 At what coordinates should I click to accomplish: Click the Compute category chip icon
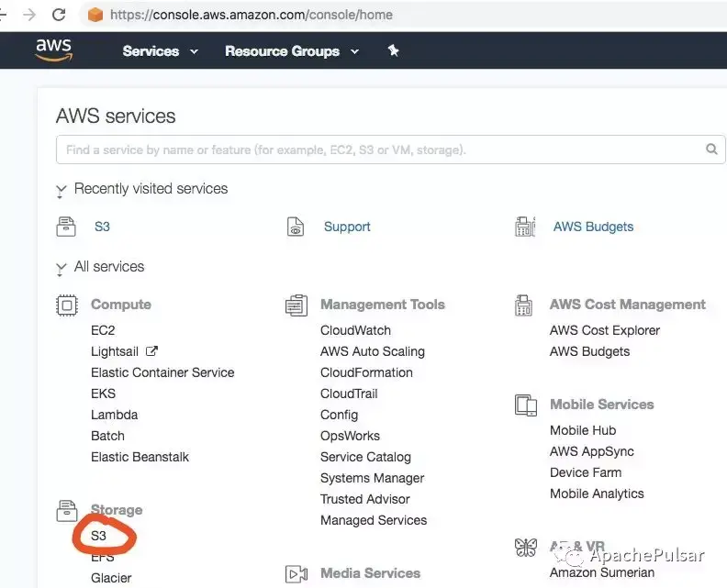click(67, 305)
